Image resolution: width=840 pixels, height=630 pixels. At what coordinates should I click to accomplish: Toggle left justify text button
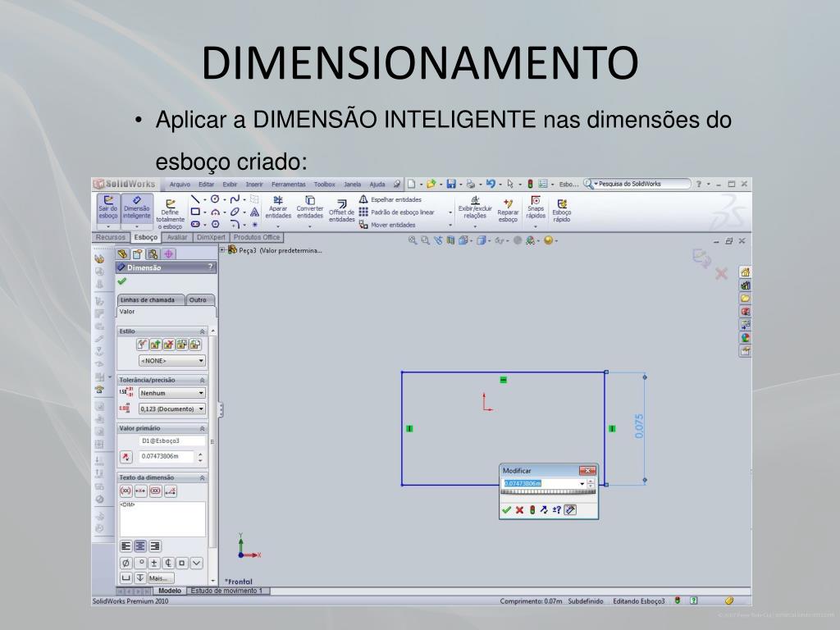point(126,546)
